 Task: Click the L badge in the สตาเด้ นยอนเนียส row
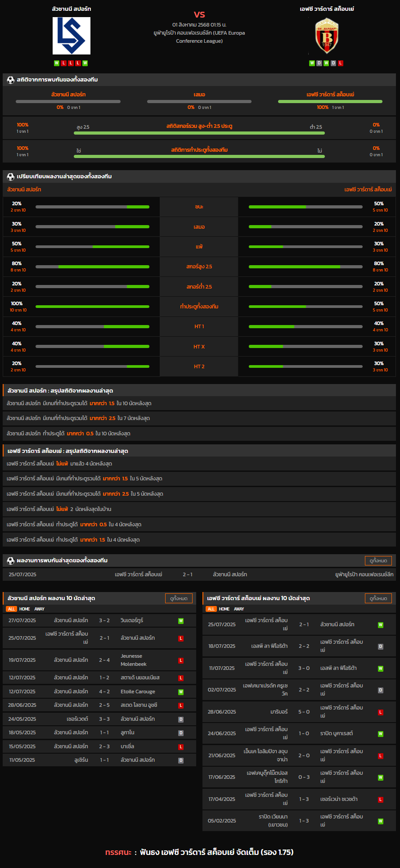click(x=181, y=678)
